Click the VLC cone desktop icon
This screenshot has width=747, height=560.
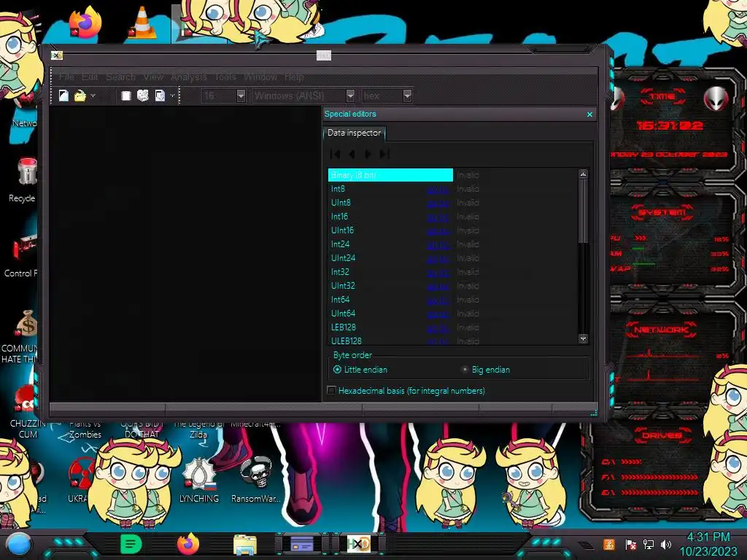pyautogui.click(x=142, y=23)
